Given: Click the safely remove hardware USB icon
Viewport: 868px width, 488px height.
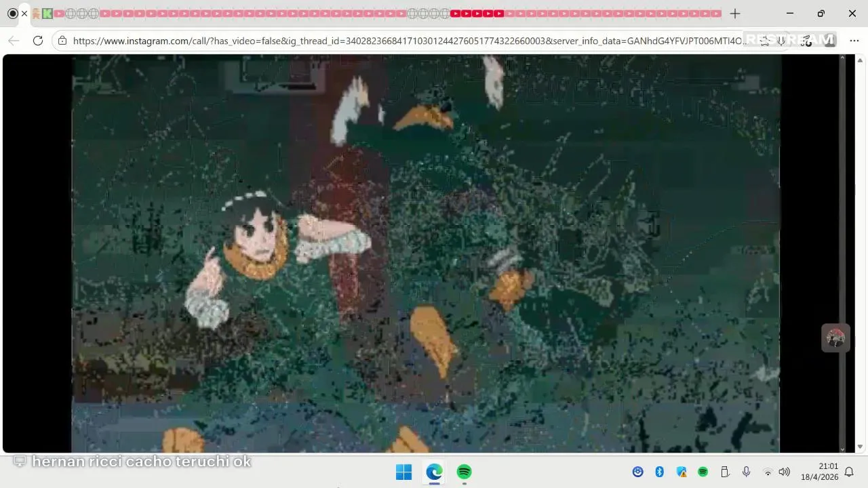Looking at the screenshot, I should 724,472.
